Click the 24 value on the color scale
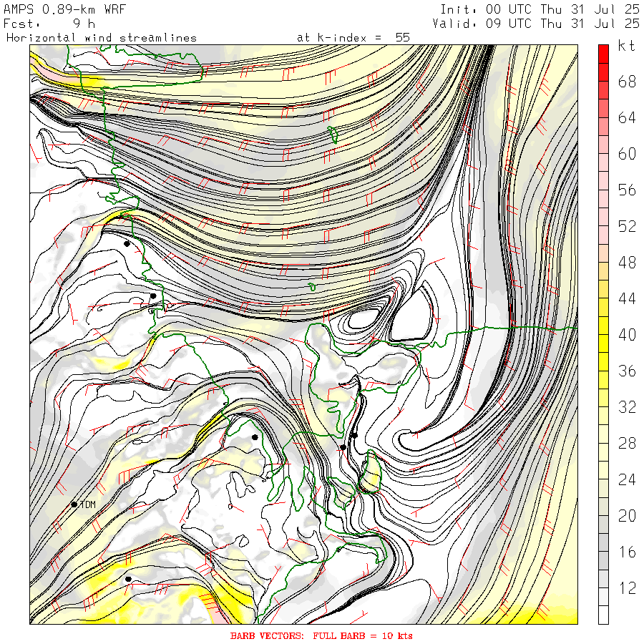 click(627, 479)
